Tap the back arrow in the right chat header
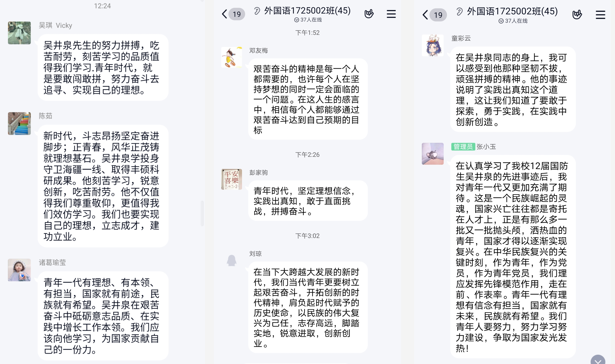This screenshot has width=615, height=364. click(x=425, y=15)
